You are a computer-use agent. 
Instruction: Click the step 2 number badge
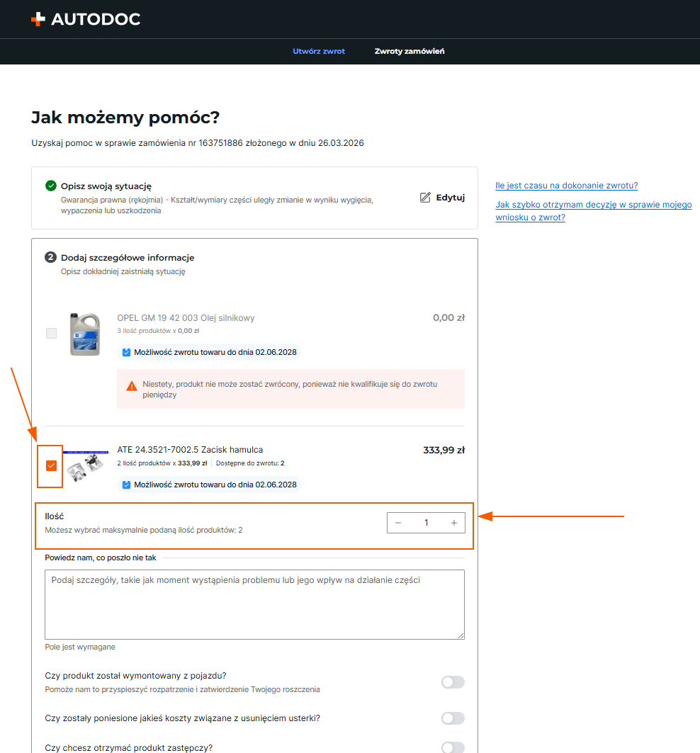[x=50, y=257]
